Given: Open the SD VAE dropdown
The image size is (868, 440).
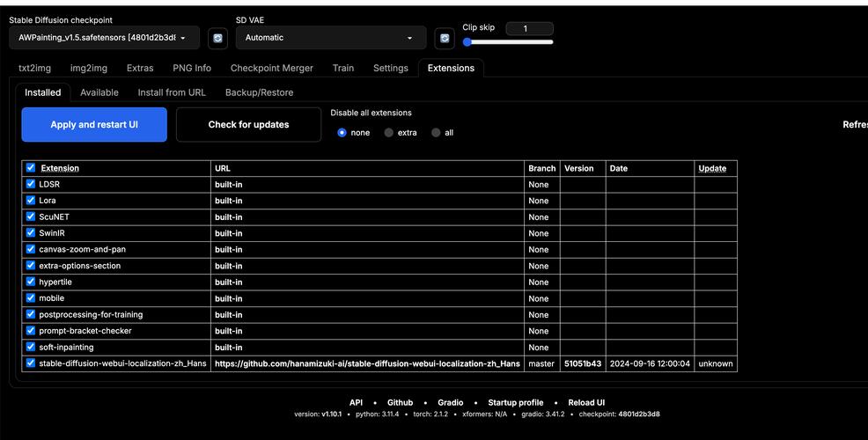Looking at the screenshot, I should pyautogui.click(x=331, y=38).
